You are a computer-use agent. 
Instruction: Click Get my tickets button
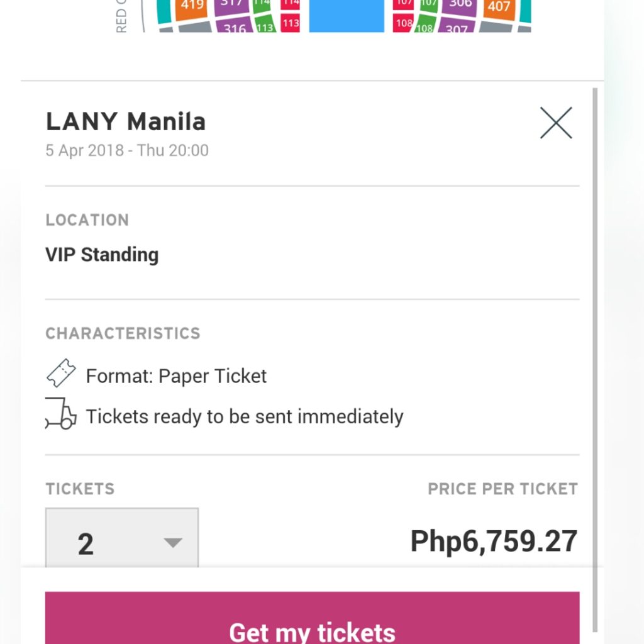pyautogui.click(x=312, y=618)
